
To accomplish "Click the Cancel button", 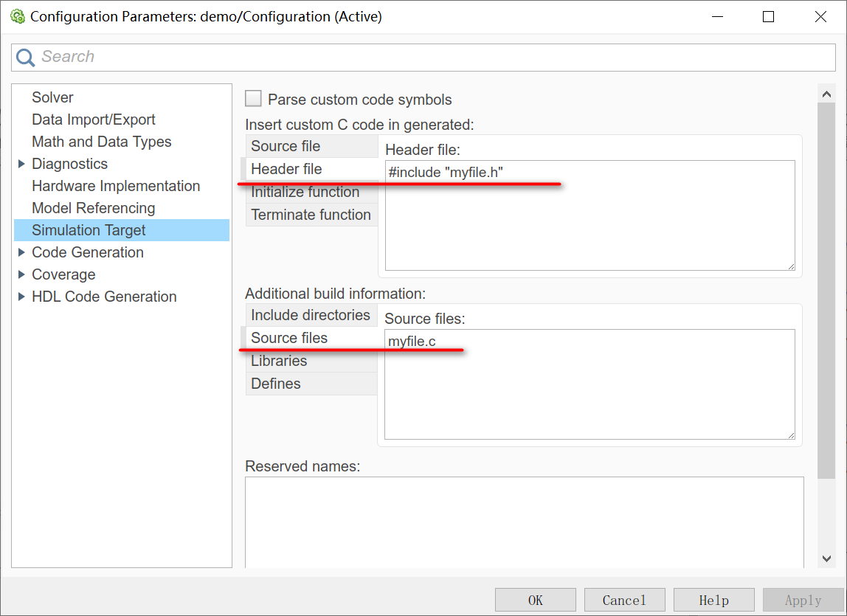I will tap(624, 601).
